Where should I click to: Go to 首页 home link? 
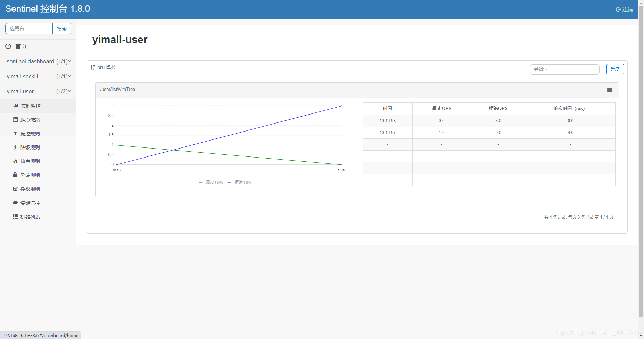tap(38, 46)
